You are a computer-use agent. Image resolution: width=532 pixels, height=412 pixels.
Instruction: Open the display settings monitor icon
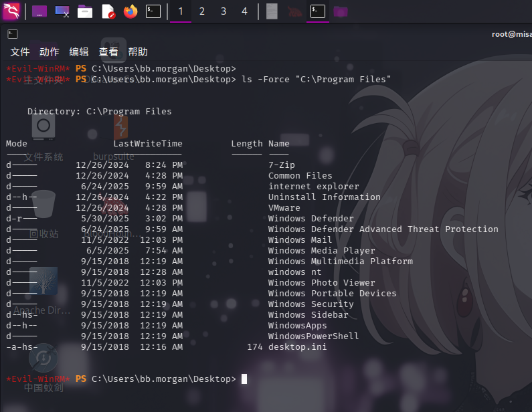click(x=62, y=11)
